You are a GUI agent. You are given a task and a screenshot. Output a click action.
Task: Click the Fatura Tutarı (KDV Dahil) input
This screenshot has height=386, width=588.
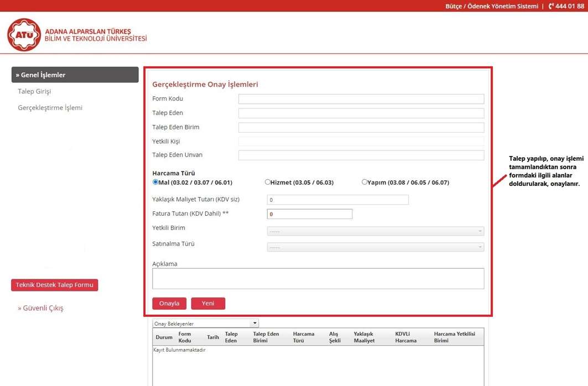click(310, 214)
